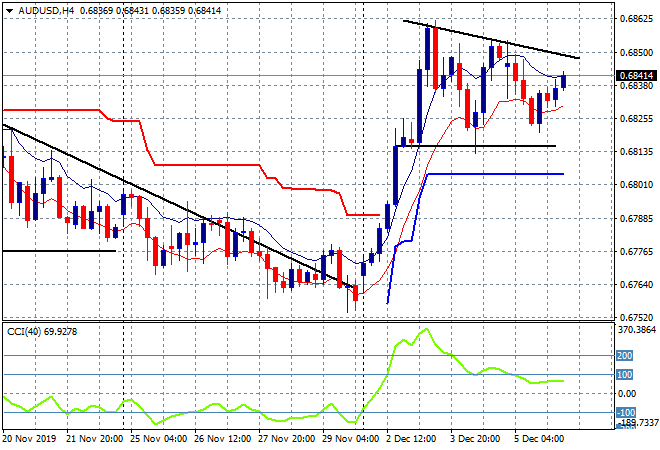Click the 5 Dec 04:00 time label
The height and width of the screenshot is (450, 660).
(539, 439)
